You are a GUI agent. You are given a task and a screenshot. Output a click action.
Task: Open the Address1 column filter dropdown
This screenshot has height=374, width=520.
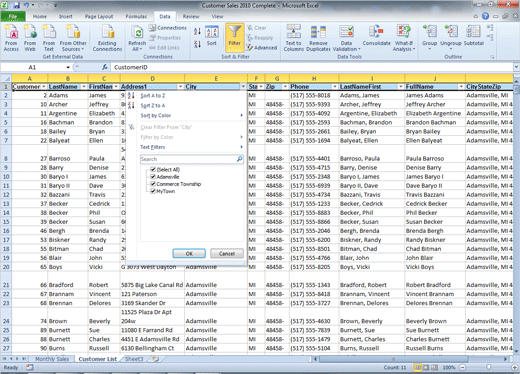point(180,87)
